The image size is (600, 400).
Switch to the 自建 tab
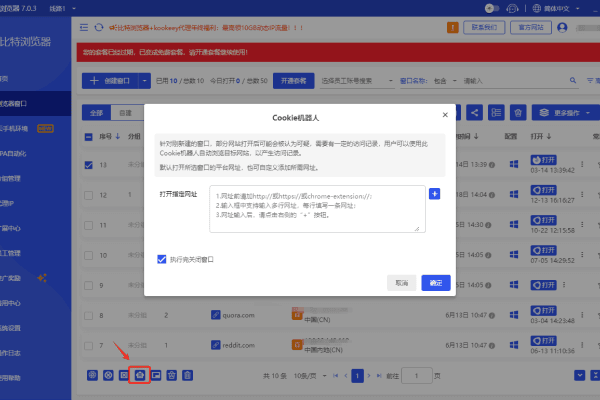point(126,113)
